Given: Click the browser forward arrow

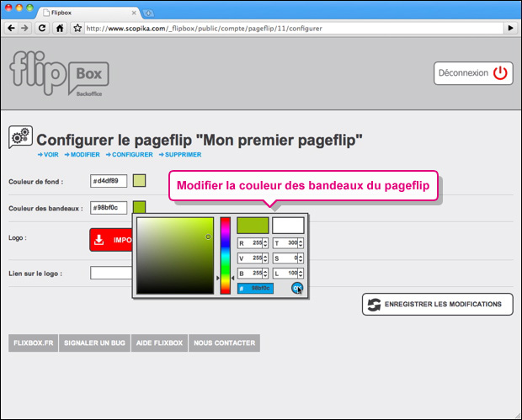Looking at the screenshot, I should click(25, 28).
